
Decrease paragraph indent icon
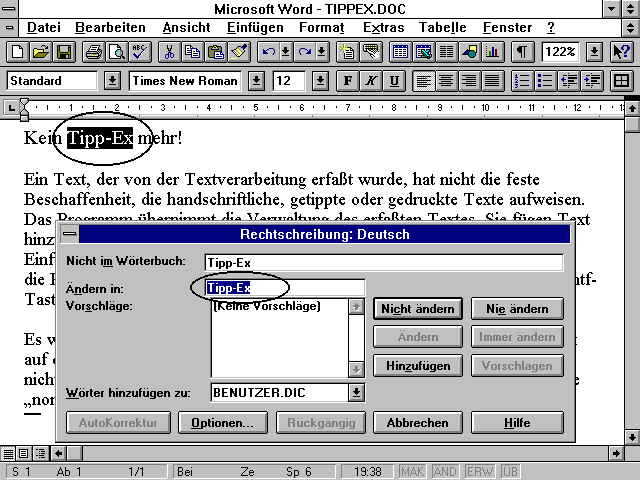coord(569,81)
